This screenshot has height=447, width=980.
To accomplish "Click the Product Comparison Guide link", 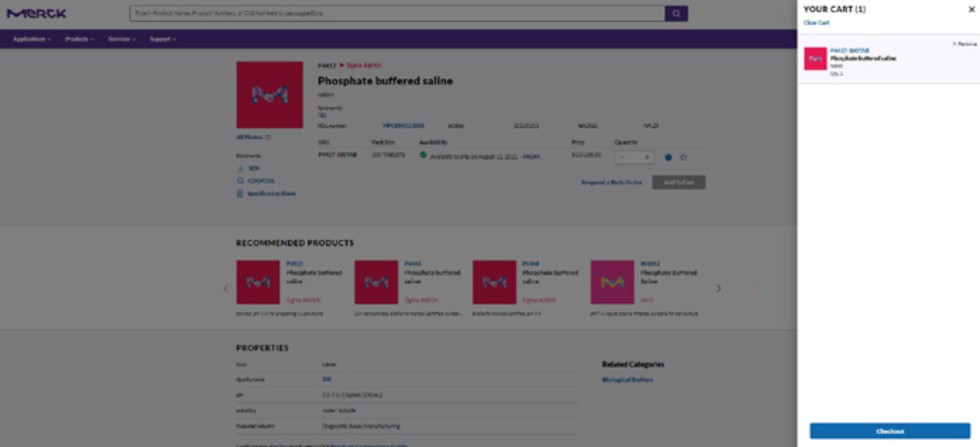I will 369,445.
